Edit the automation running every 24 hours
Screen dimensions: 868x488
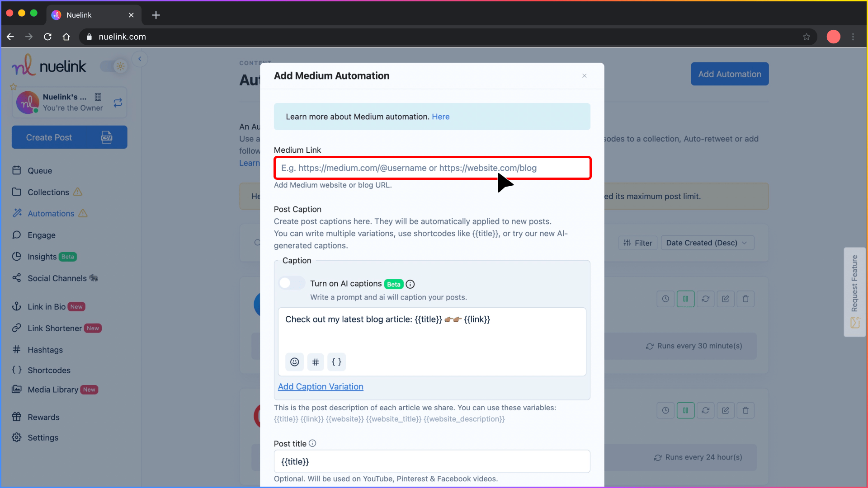tap(726, 410)
